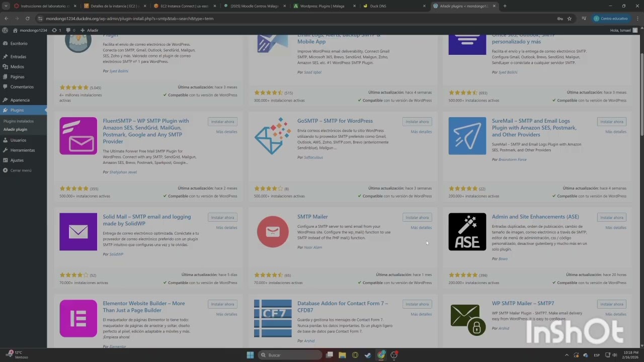Screen dimensions: 644x362
Task: Open Plugins instalados submenu item
Action: tap(19, 121)
